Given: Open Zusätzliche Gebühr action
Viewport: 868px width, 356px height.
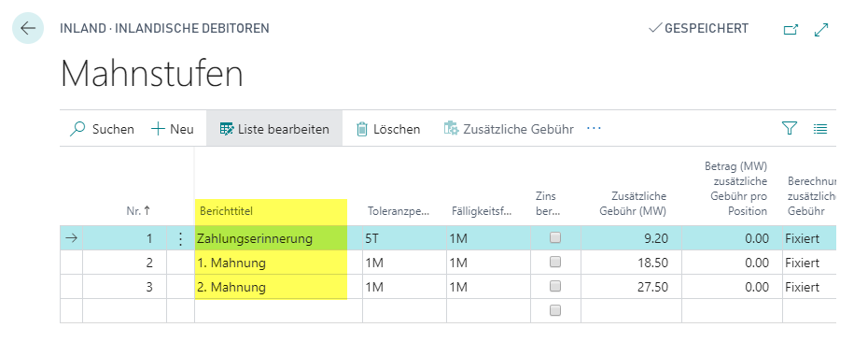Looking at the screenshot, I should 509,129.
